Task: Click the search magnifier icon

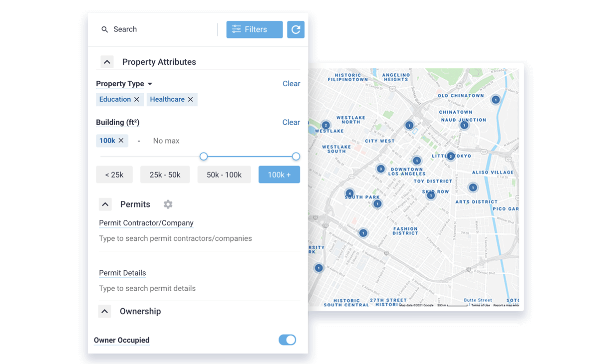Action: tap(105, 29)
